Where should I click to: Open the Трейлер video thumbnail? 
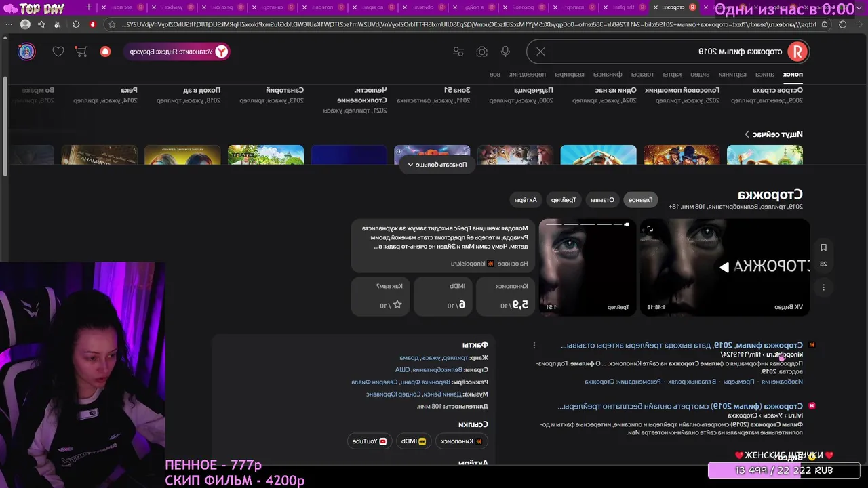click(587, 267)
